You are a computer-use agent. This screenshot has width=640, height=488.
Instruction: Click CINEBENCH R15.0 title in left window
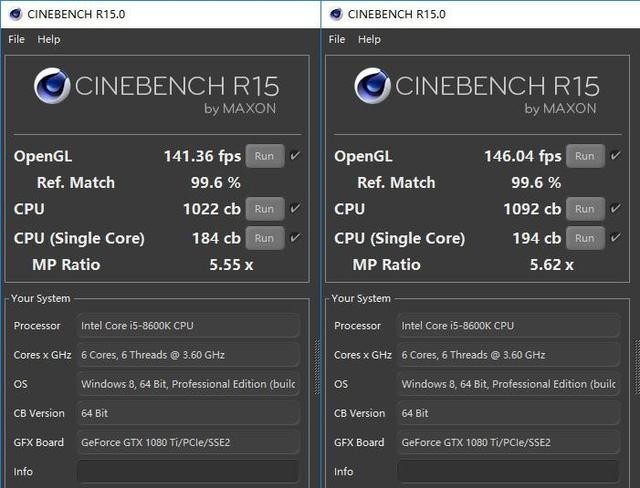point(76,14)
